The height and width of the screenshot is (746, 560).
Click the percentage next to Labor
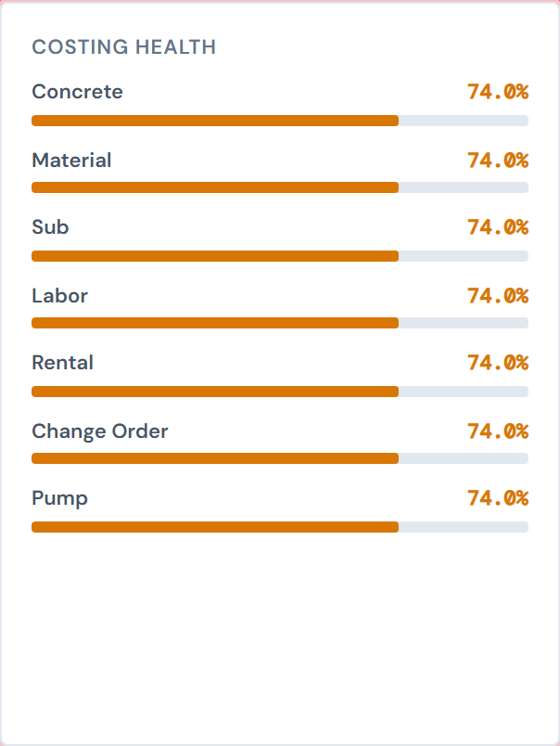(499, 295)
